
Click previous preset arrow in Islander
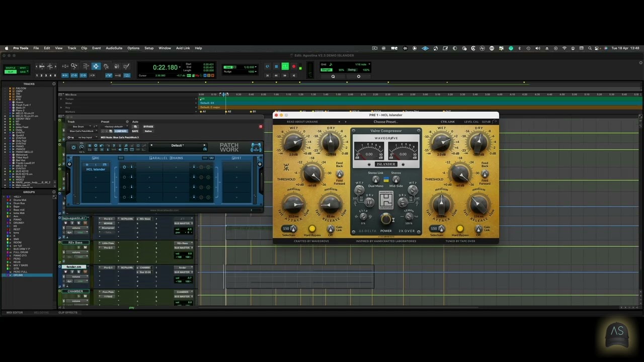pyautogui.click(x=339, y=122)
